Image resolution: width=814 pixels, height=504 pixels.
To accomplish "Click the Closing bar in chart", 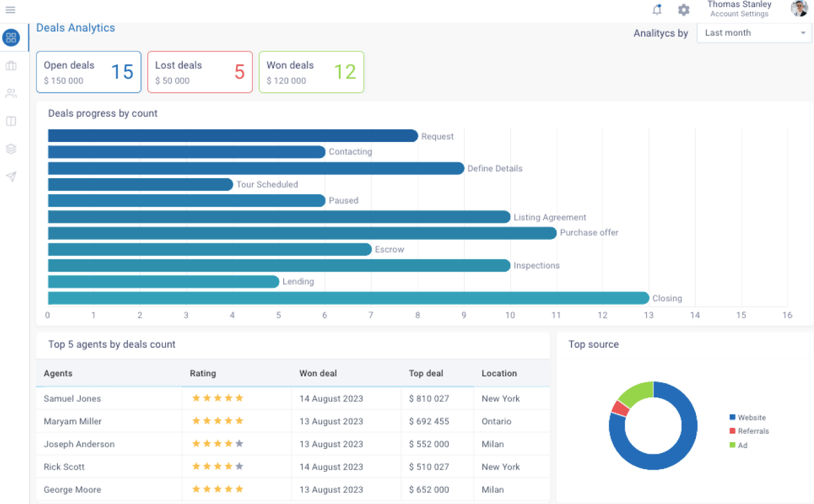I will point(348,298).
